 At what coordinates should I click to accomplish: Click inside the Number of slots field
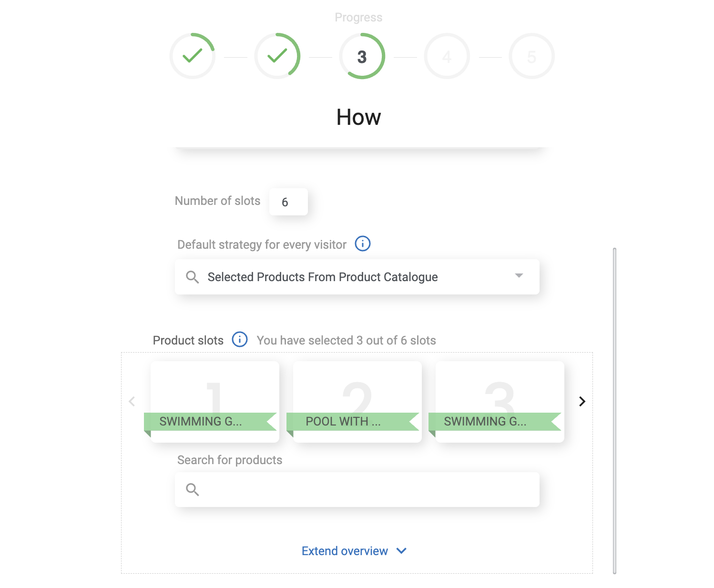pos(288,202)
